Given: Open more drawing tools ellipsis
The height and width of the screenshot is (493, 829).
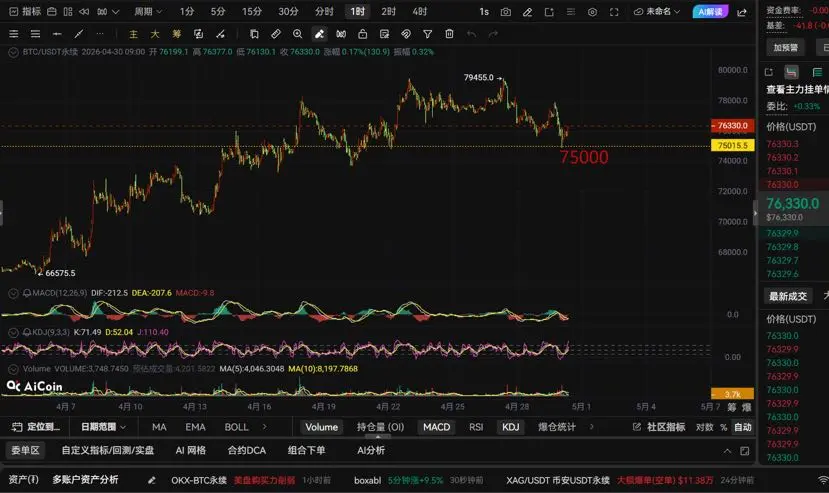Looking at the screenshot, I should click(100, 34).
